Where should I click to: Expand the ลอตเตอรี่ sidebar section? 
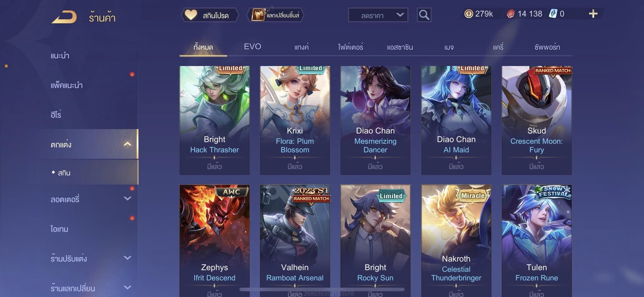coord(127,198)
